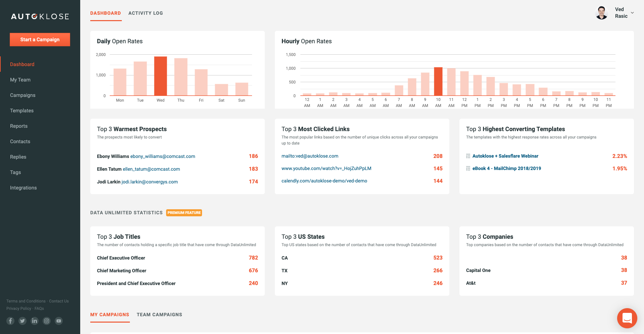Open the calendly.com ved-demo link
This screenshot has height=334, width=644.
324,181
